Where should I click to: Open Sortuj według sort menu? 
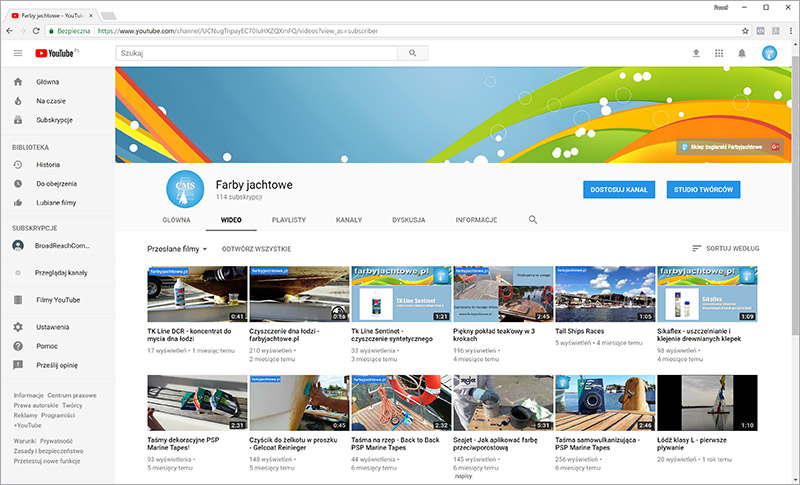(x=726, y=248)
